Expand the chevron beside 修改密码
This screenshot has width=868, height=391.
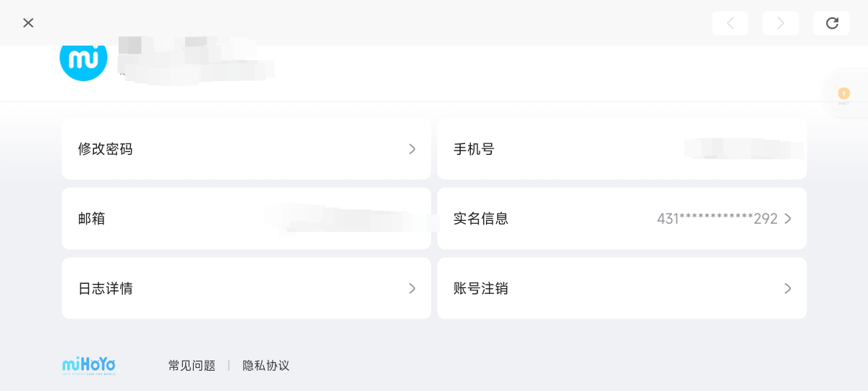412,149
